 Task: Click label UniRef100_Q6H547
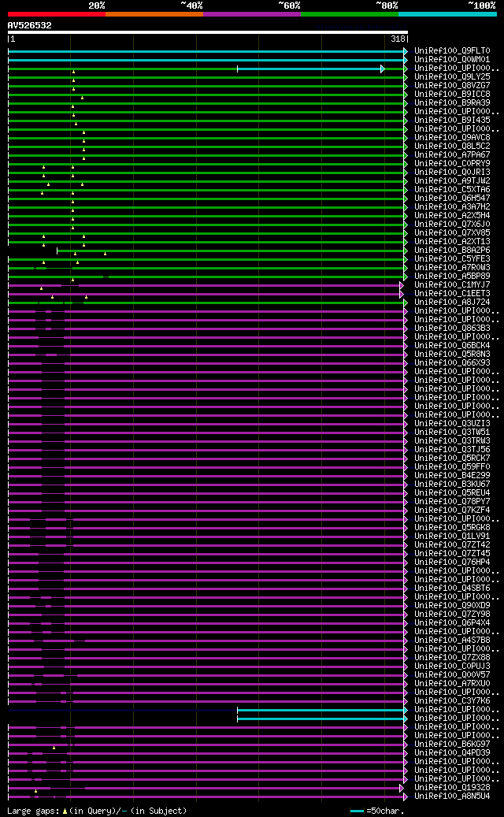[x=452, y=199]
